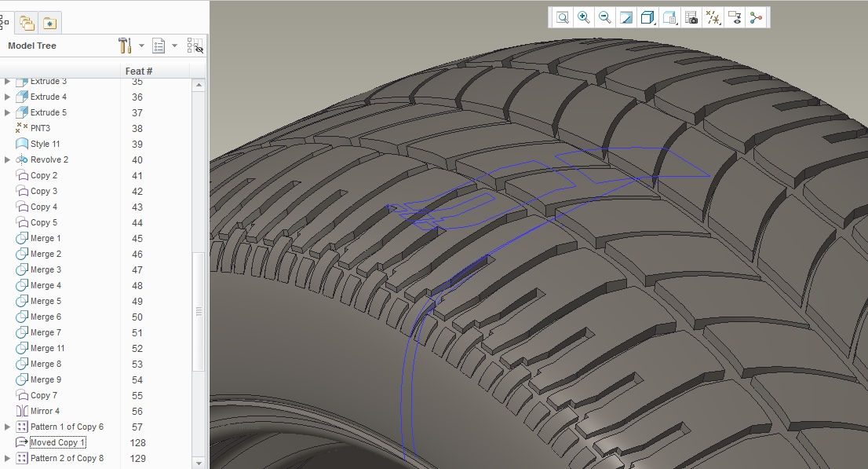This screenshot has width=868, height=469.
Task: Expand the Pattern 1 of Copy 6 node
Action: pyautogui.click(x=7, y=427)
